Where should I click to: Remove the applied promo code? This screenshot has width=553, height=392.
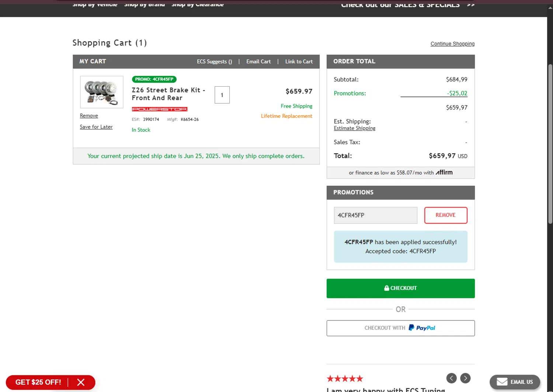tap(445, 215)
